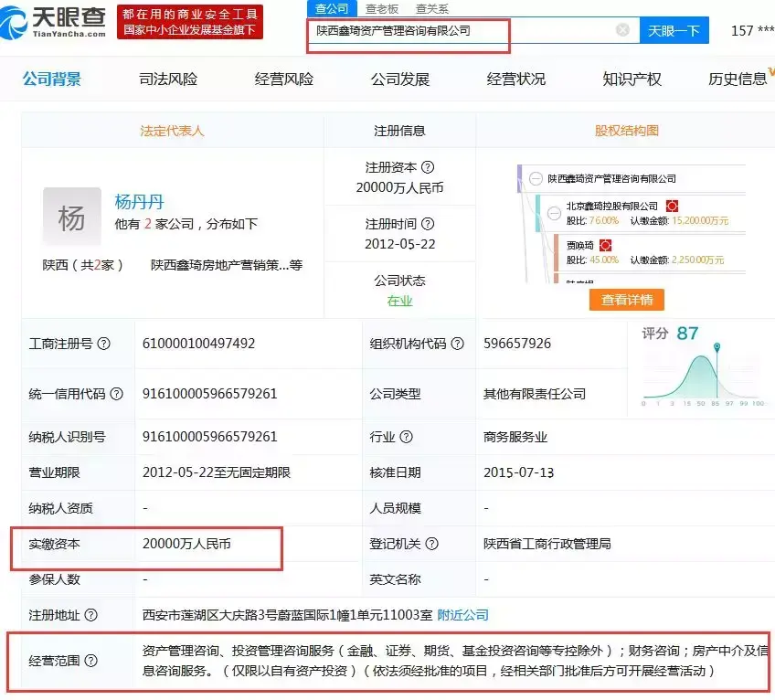Clear the search field with X icon
Viewport: 775px width, 700px height.
click(x=622, y=30)
